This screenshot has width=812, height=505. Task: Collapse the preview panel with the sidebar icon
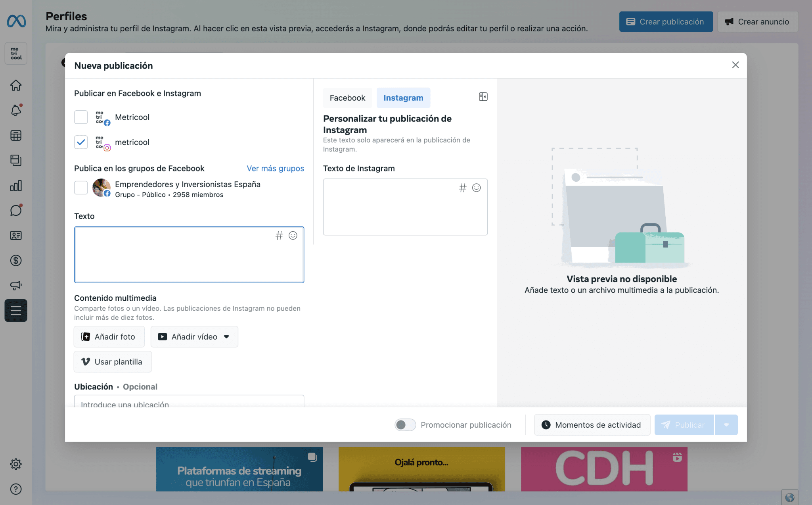483,96
